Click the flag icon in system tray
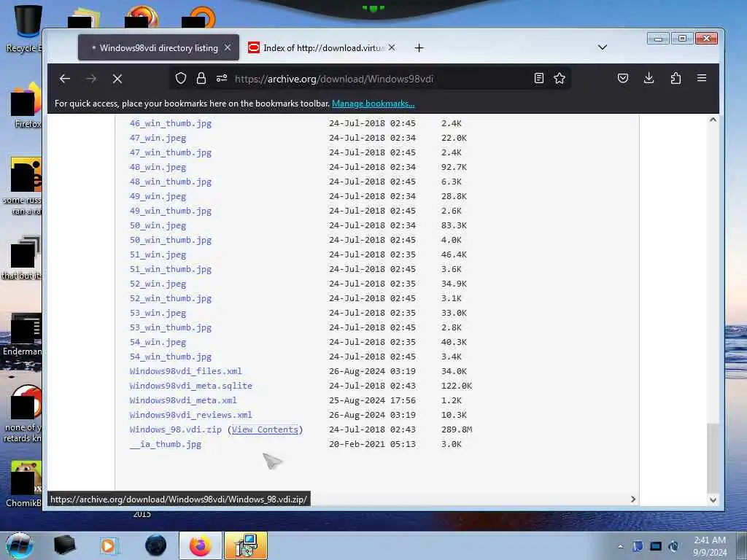Viewport: 747px width, 560px height. tap(638, 546)
